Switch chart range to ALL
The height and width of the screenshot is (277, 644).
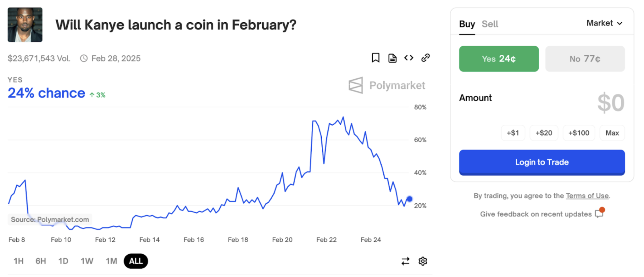[x=136, y=261]
